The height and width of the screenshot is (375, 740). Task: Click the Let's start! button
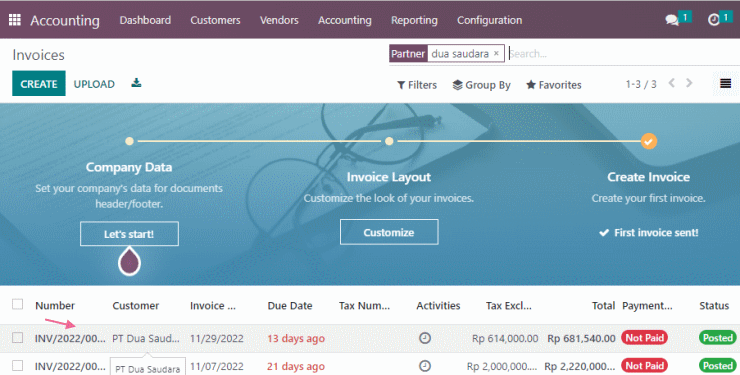[129, 233]
